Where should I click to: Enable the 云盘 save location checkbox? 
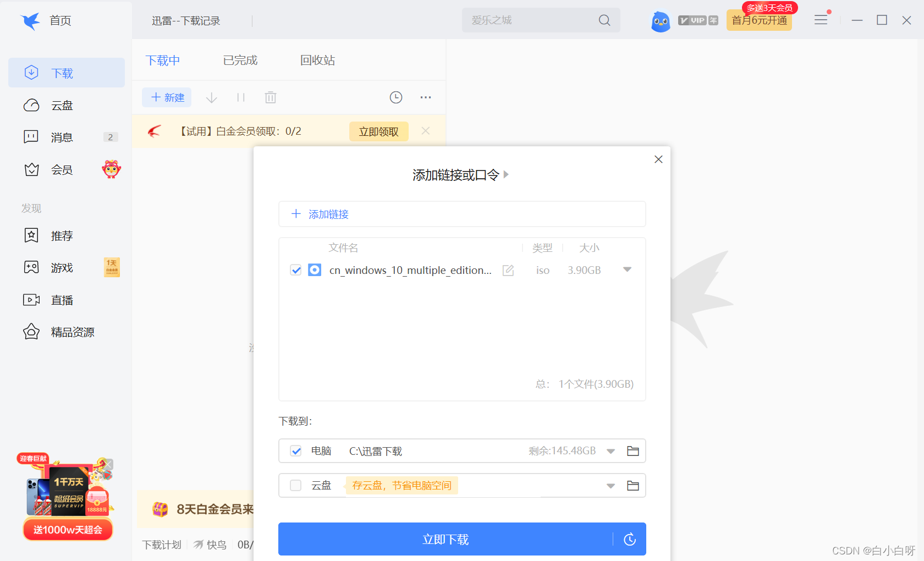click(x=296, y=486)
